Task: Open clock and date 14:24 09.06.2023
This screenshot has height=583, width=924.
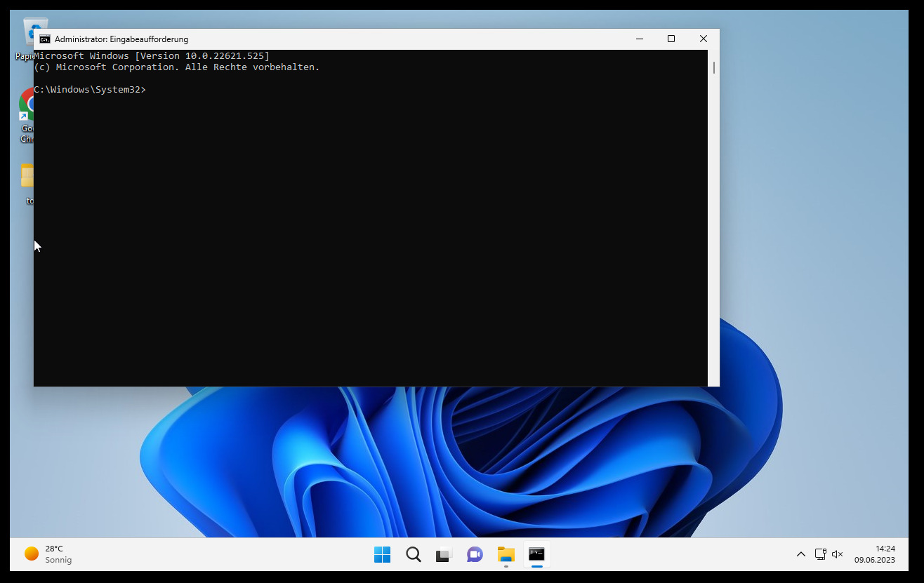Action: [x=875, y=554]
